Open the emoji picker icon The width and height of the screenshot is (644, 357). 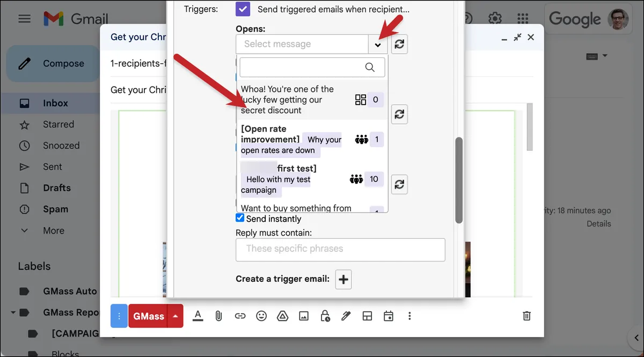click(261, 316)
